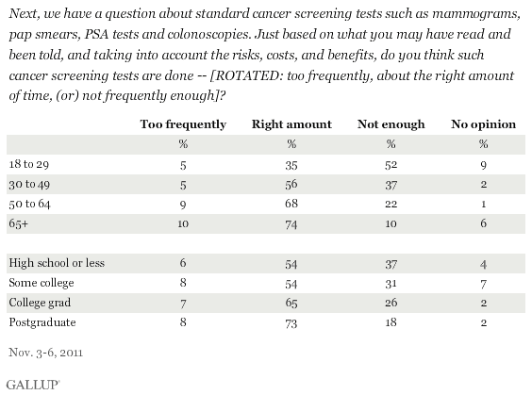Screen dimensions: 532x395
Task: Click the High school or less label
Action: coord(57,263)
